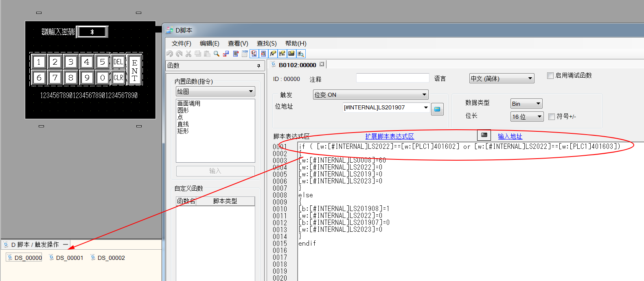This screenshot has height=281, width=644.
Task: Expand the 语言 language dropdown
Action: (502, 78)
